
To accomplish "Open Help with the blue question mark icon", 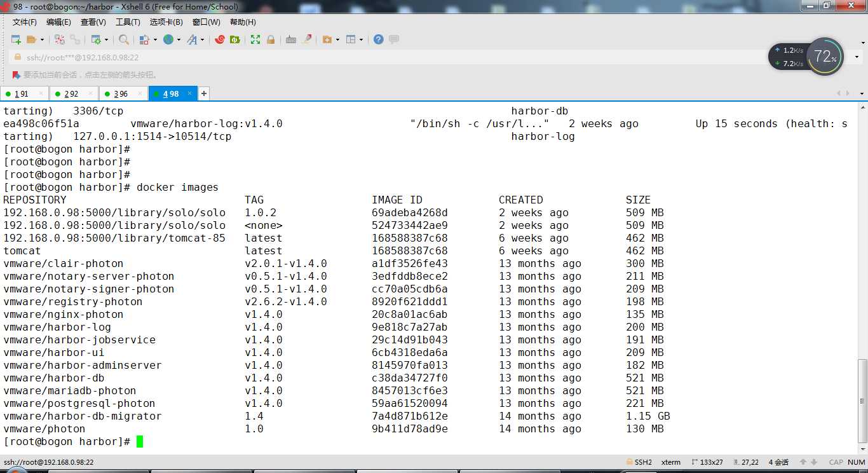I will 379,39.
